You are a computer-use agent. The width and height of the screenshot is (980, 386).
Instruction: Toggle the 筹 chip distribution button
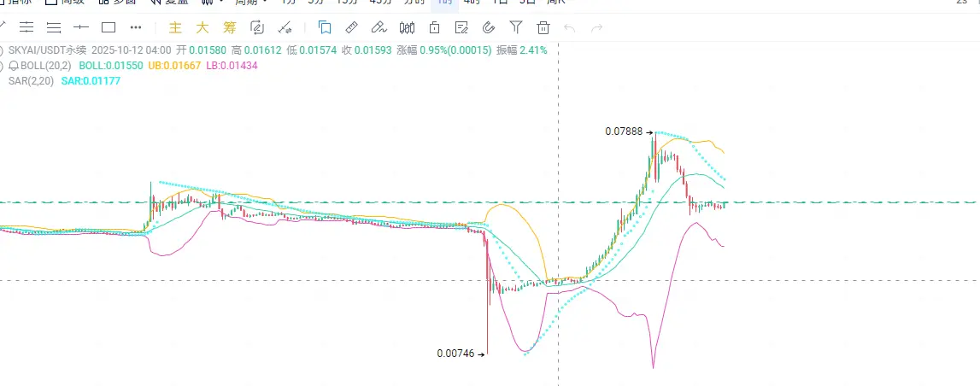(229, 27)
